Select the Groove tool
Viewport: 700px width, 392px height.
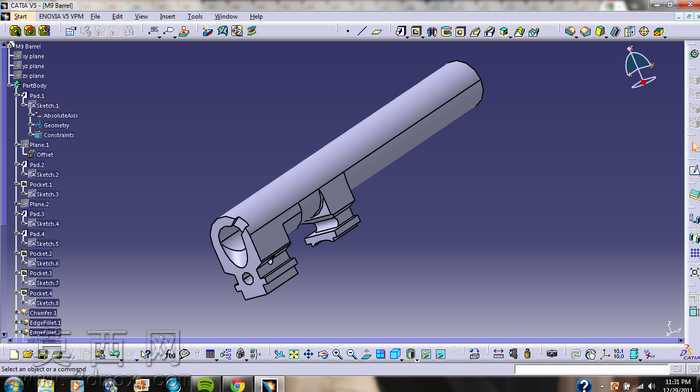(x=446, y=32)
